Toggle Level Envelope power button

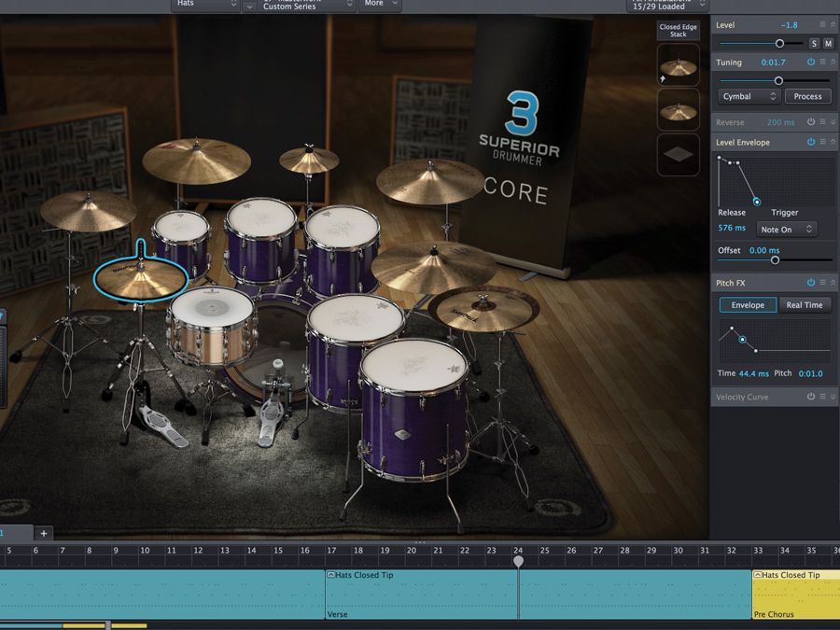[810, 142]
